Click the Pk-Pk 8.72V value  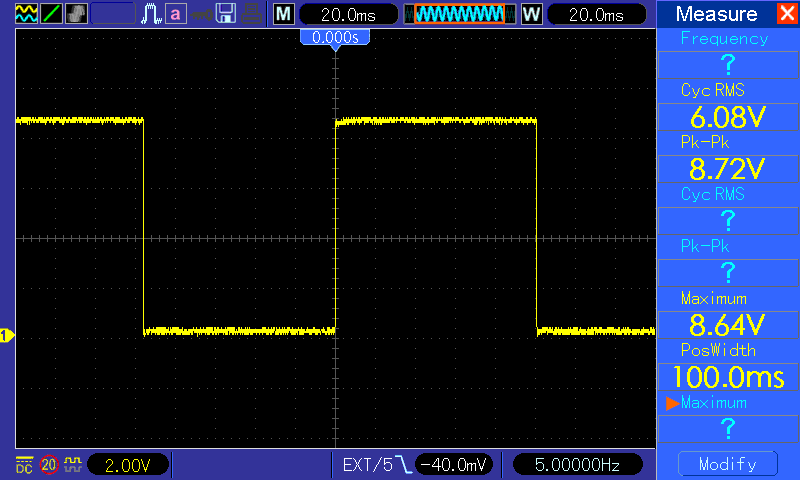tap(728, 169)
